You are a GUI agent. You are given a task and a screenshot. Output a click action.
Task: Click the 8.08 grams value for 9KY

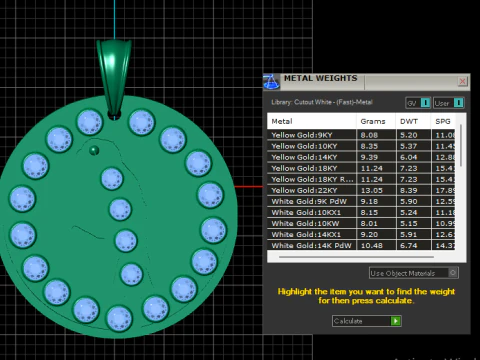point(369,135)
